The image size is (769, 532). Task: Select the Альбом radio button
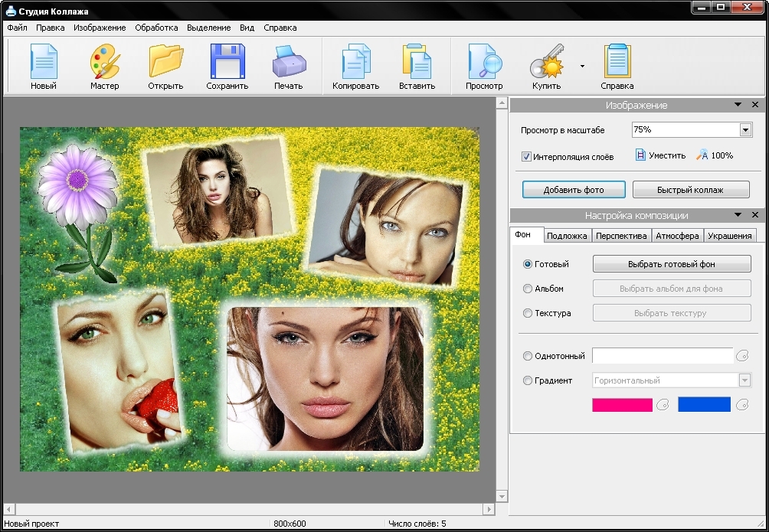pyautogui.click(x=528, y=289)
